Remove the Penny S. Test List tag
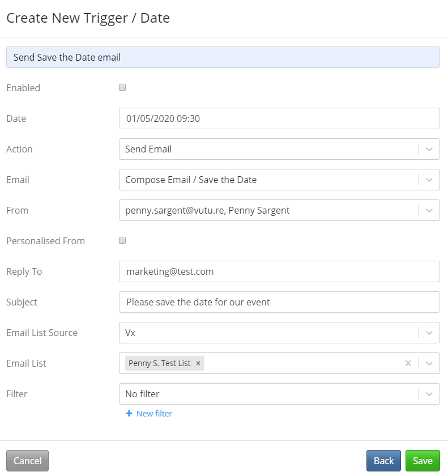 pyautogui.click(x=198, y=363)
